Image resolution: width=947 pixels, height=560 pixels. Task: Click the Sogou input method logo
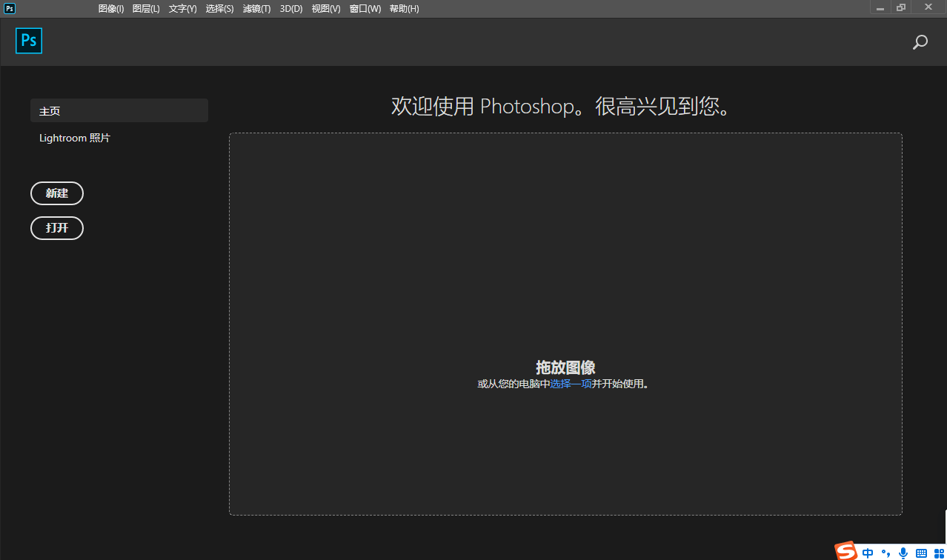[846, 551]
